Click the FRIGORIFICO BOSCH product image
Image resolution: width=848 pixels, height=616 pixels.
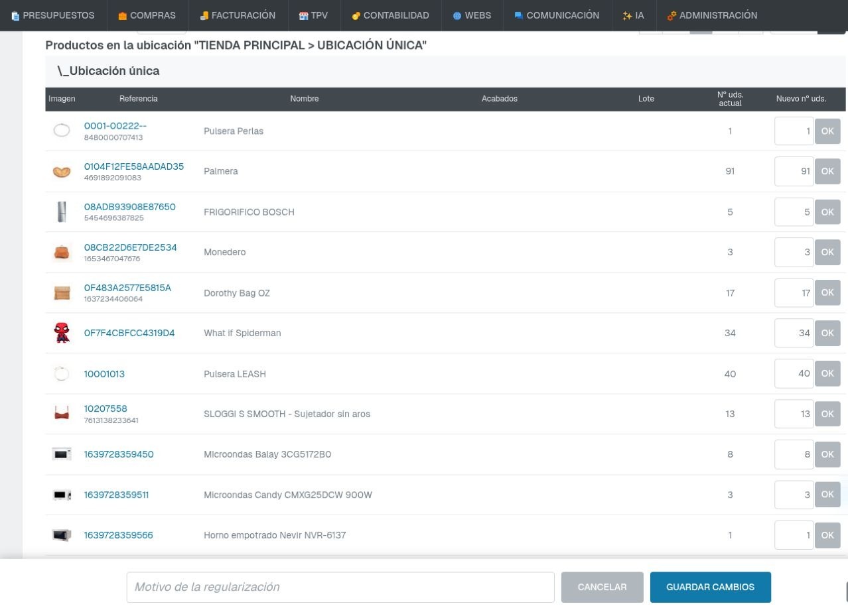click(62, 212)
